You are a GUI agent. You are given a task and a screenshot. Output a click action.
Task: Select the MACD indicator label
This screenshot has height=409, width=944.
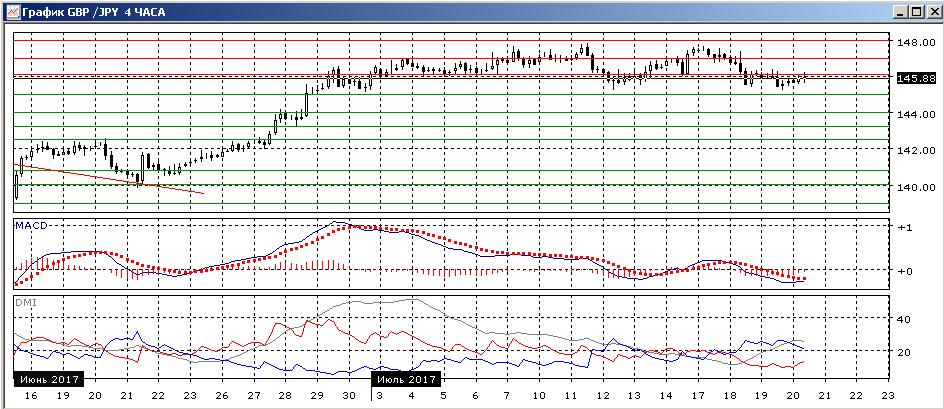click(x=31, y=225)
